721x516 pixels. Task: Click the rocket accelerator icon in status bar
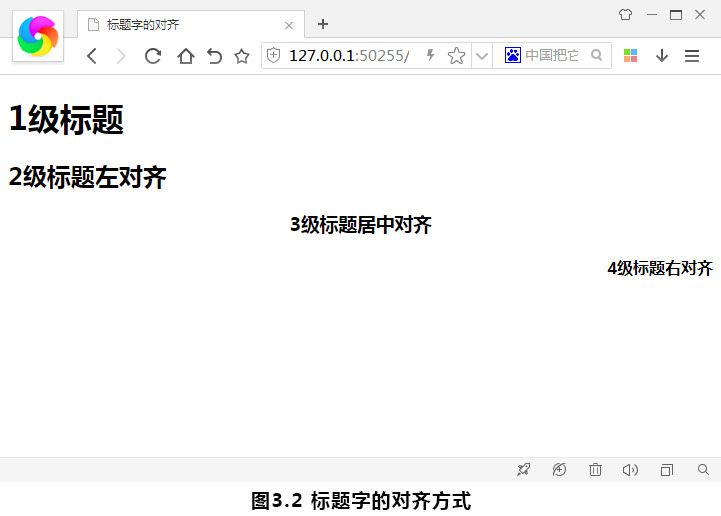pos(523,470)
